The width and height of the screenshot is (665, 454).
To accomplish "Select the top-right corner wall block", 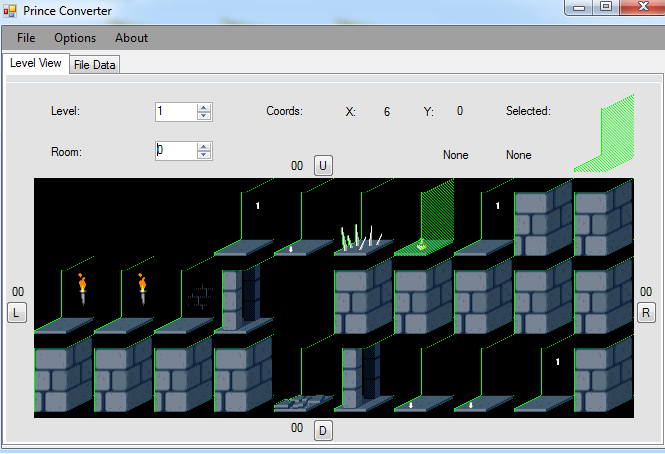I will click(x=604, y=219).
